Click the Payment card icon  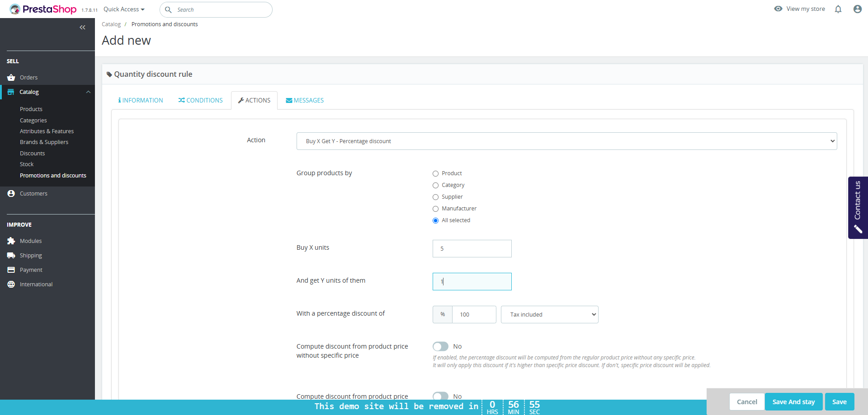point(11,270)
